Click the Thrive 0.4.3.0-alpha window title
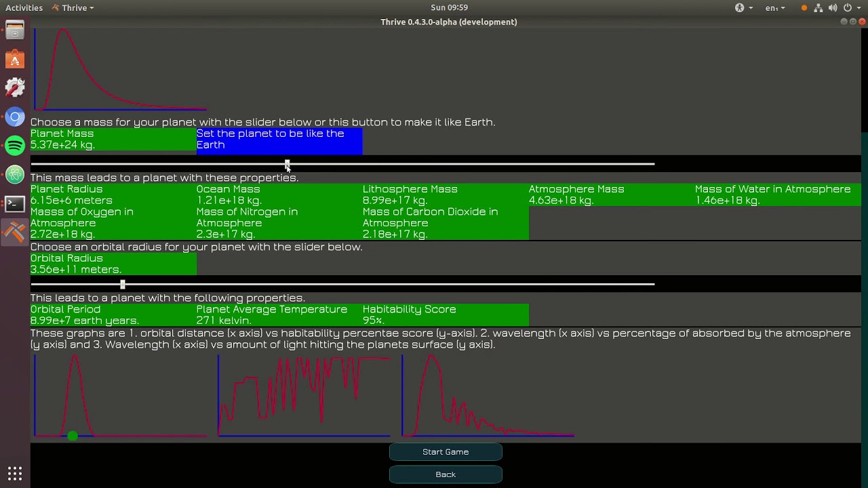868x488 pixels. pos(449,22)
